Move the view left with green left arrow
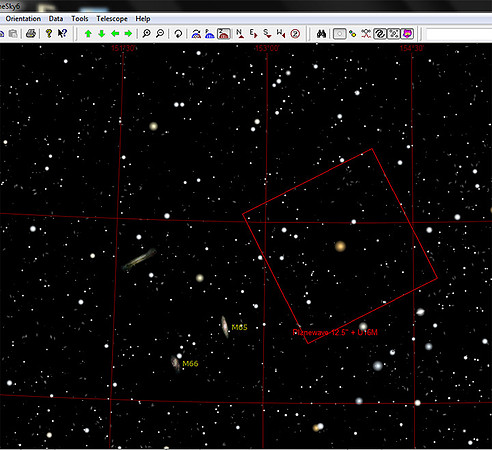This screenshot has width=492, height=450. coord(115,34)
